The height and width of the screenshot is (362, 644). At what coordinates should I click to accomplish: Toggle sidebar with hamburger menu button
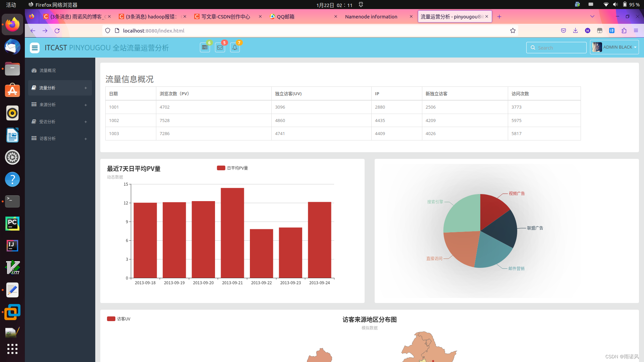(35, 48)
